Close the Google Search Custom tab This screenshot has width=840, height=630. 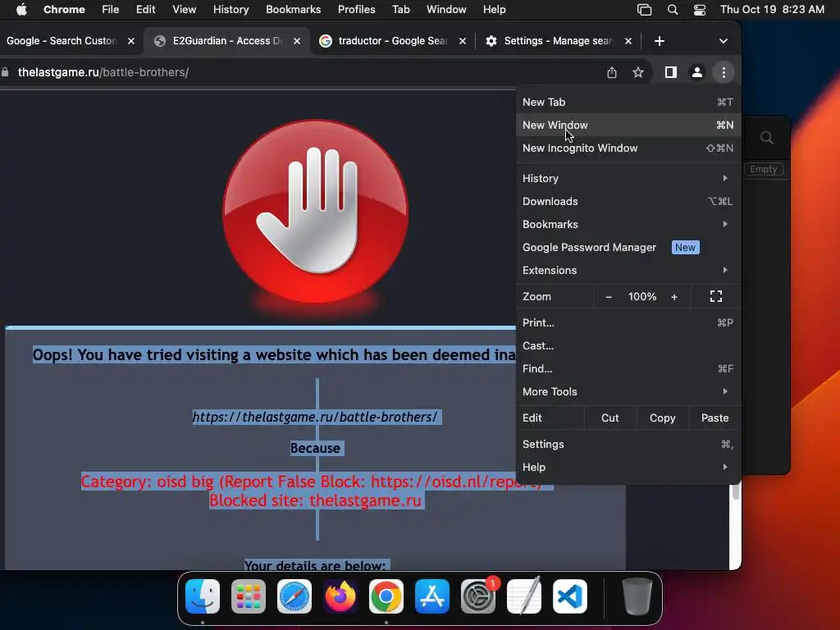[130, 41]
